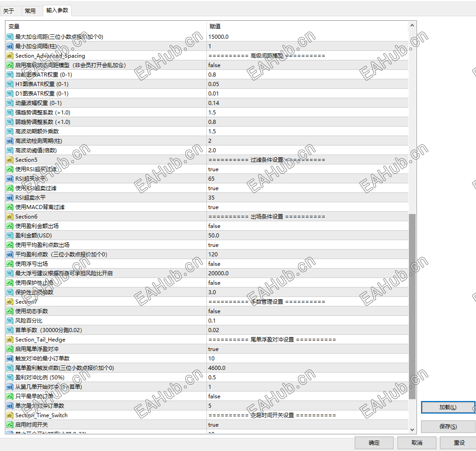Click the 123 icon beside 最小加仓间隔(柱)
The image size is (476, 451).
pyautogui.click(x=9, y=46)
